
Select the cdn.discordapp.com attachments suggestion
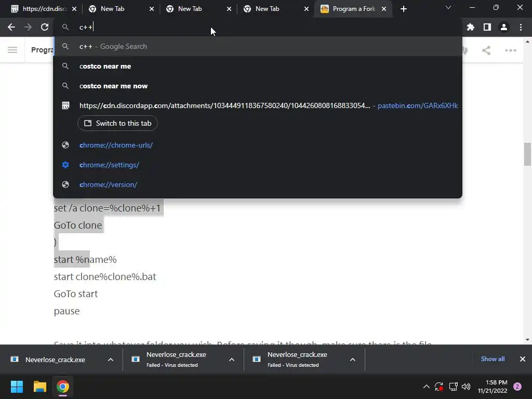258,105
